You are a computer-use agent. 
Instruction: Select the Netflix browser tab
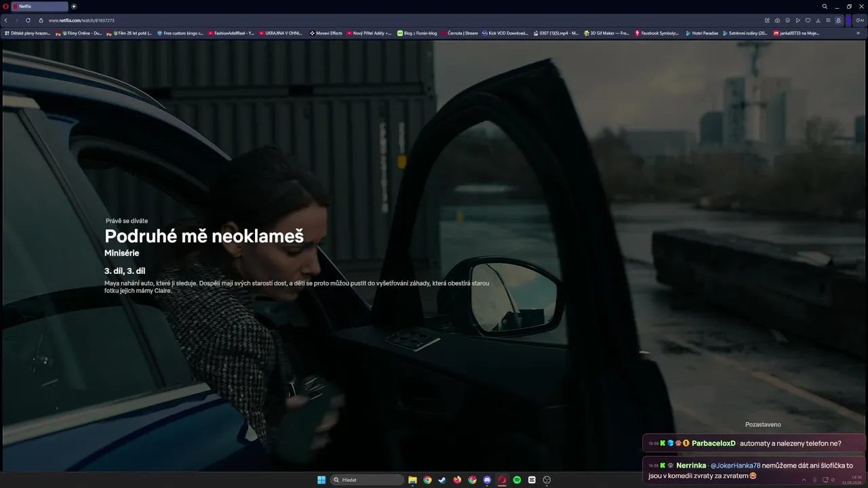[x=40, y=6]
